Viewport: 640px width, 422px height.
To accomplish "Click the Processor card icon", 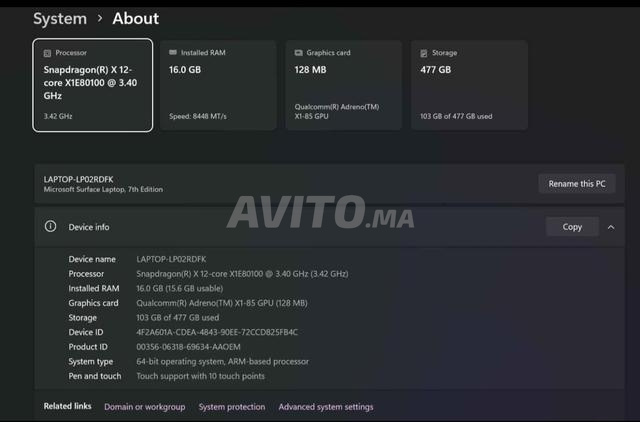I will pyautogui.click(x=47, y=53).
